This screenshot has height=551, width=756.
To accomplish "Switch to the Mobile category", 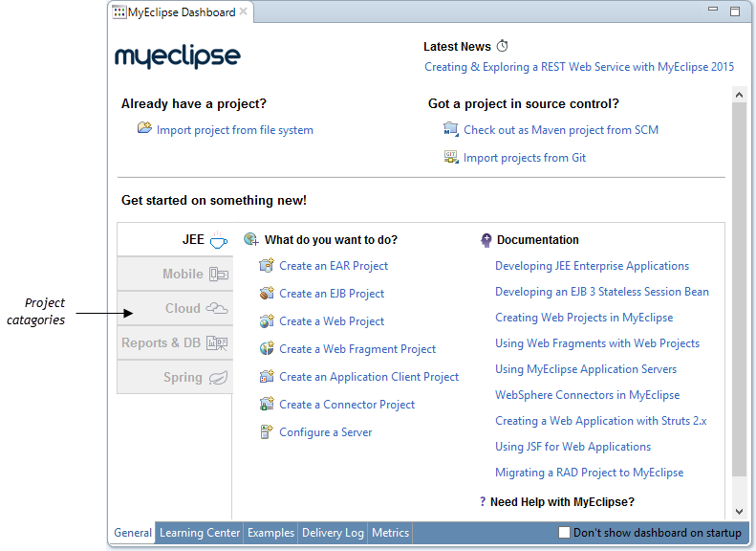I will coord(175,274).
